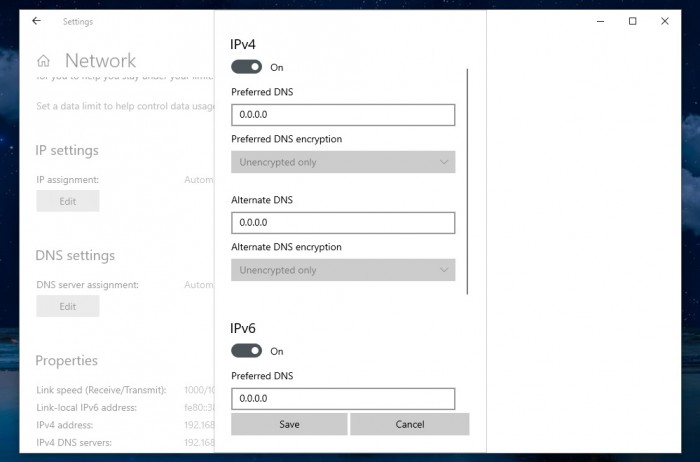Select the DNS settings heading
Screen dimensions: 700x462
pyautogui.click(x=75, y=255)
